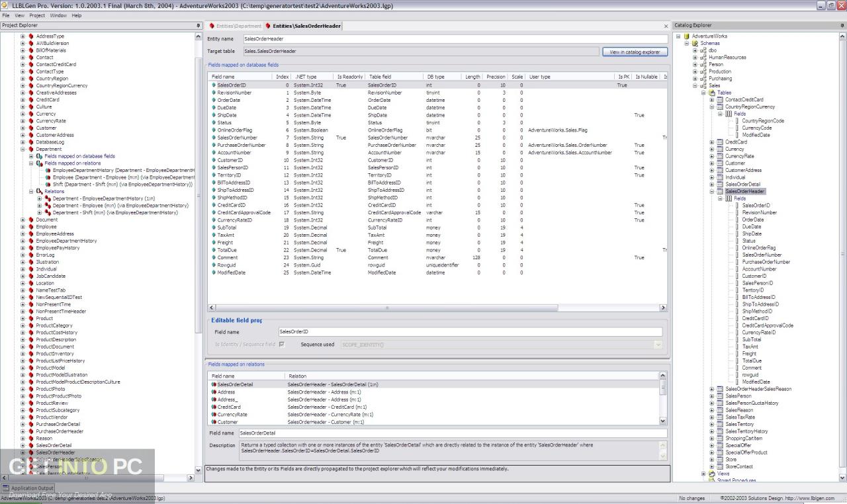Click the Tables folder icon under Sales

click(712, 93)
